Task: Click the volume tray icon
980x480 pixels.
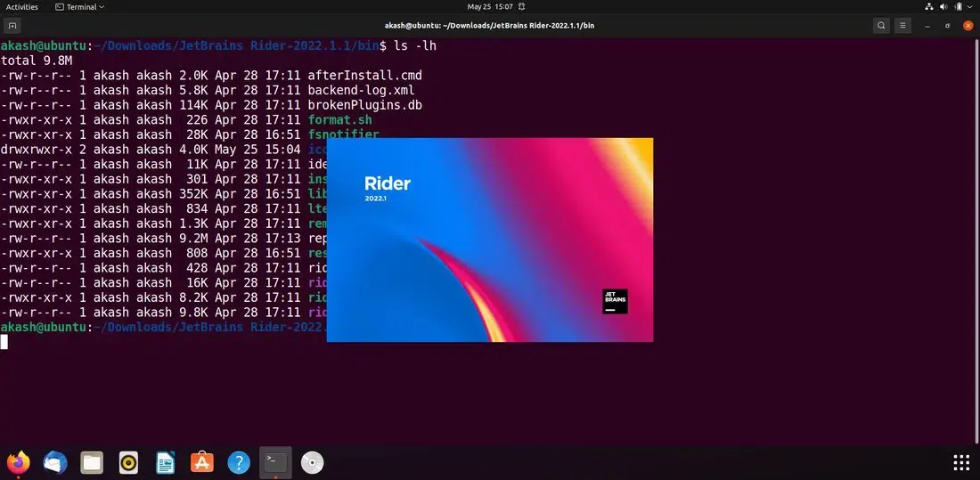Action: coord(944,7)
